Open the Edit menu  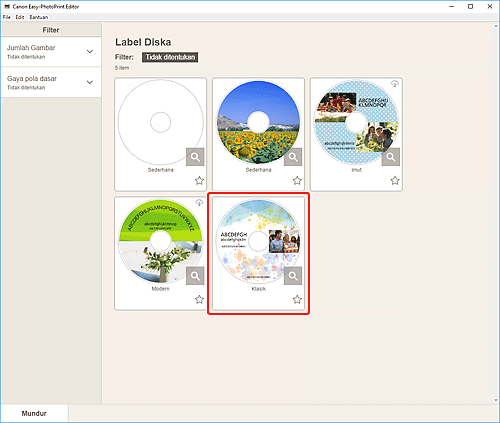20,17
